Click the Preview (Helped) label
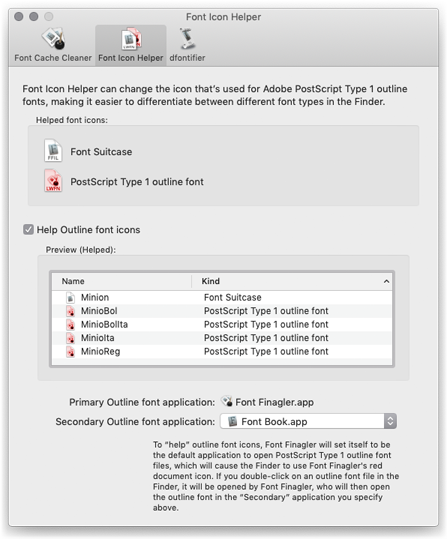447x539 pixels. [x=81, y=250]
